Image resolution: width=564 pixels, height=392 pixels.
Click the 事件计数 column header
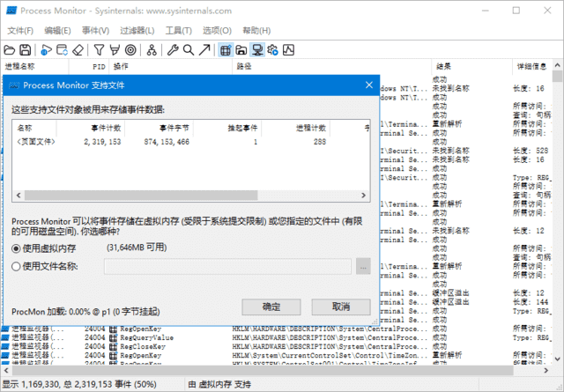click(90, 128)
